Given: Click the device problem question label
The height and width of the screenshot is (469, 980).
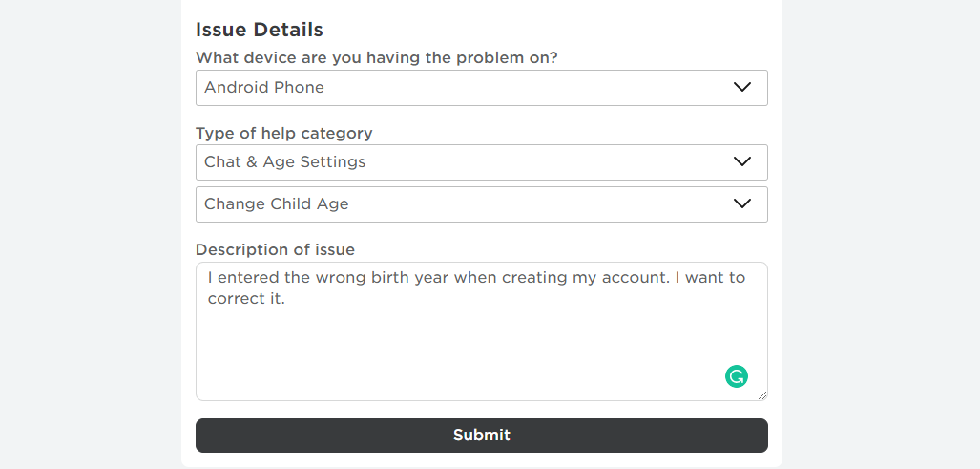Looking at the screenshot, I should (376, 58).
